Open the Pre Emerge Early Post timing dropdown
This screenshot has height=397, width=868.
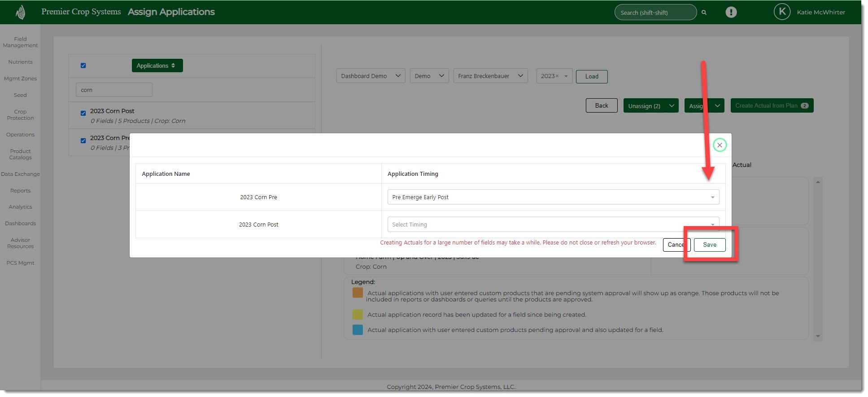(x=553, y=197)
